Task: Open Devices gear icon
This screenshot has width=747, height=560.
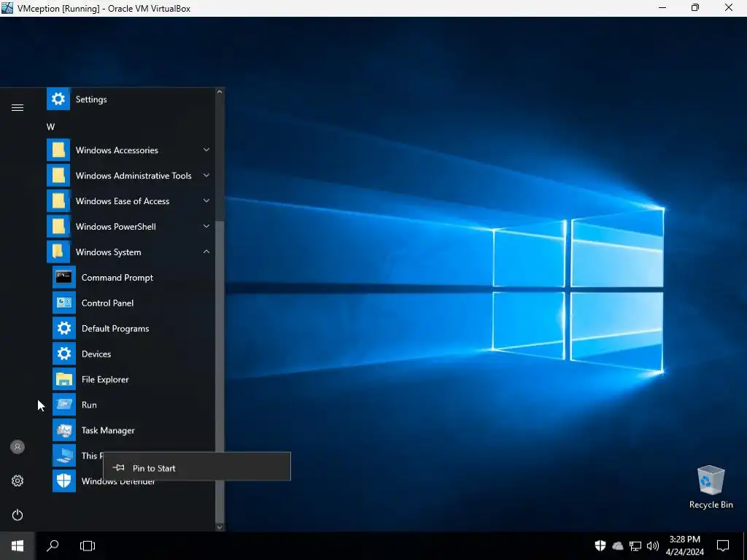Action: (64, 354)
